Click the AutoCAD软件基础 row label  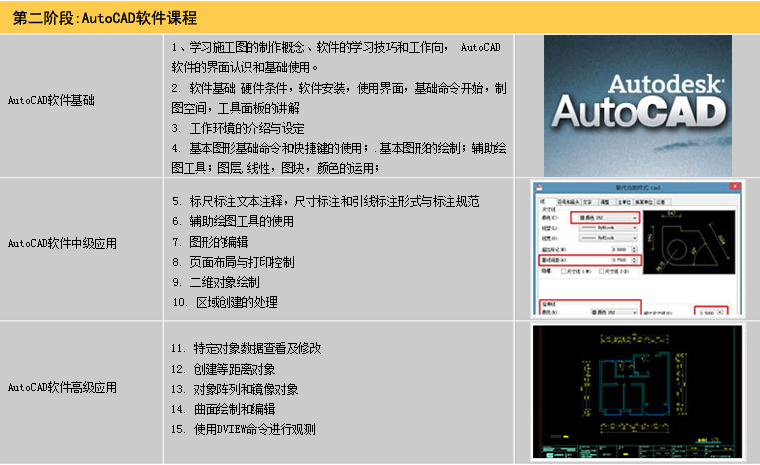point(56,101)
